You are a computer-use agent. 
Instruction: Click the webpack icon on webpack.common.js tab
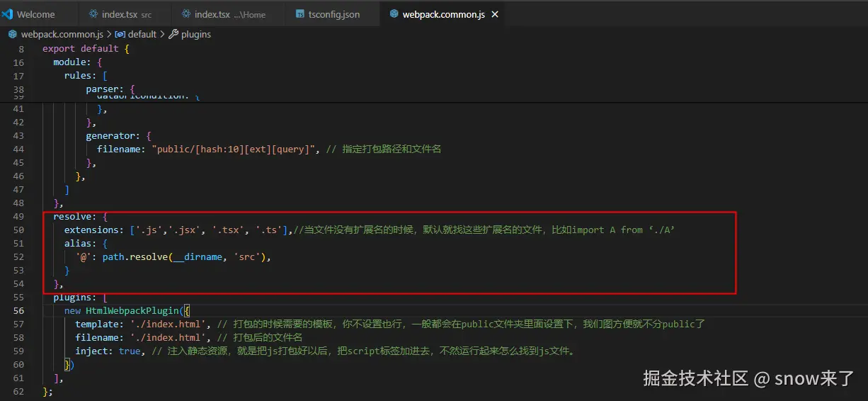tap(394, 14)
